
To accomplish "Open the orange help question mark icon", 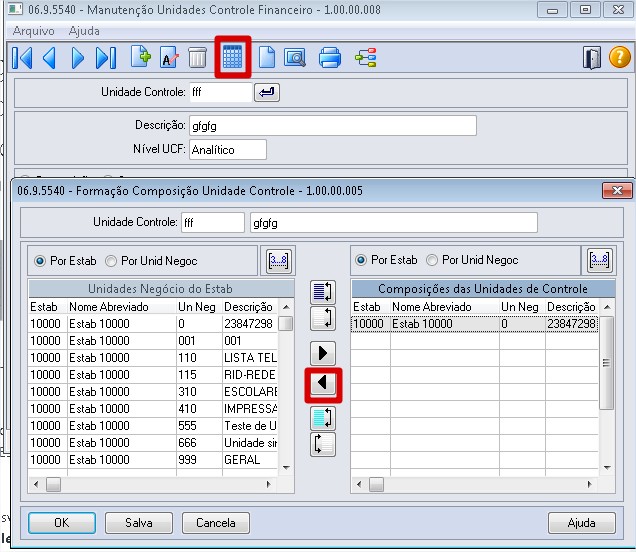I will click(x=619, y=57).
